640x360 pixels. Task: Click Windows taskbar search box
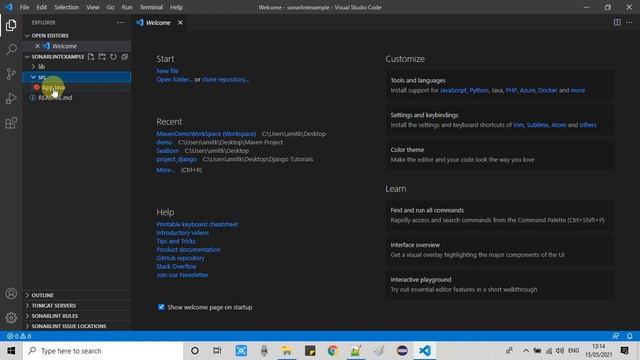tap(103, 351)
